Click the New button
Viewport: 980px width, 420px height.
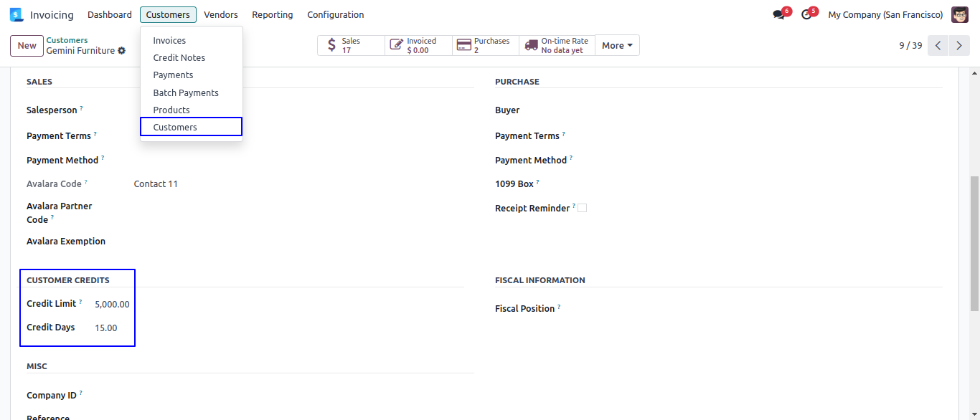point(27,45)
